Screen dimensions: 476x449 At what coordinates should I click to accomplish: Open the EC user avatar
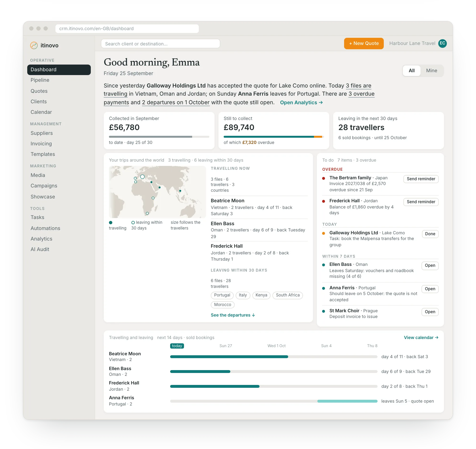(442, 43)
